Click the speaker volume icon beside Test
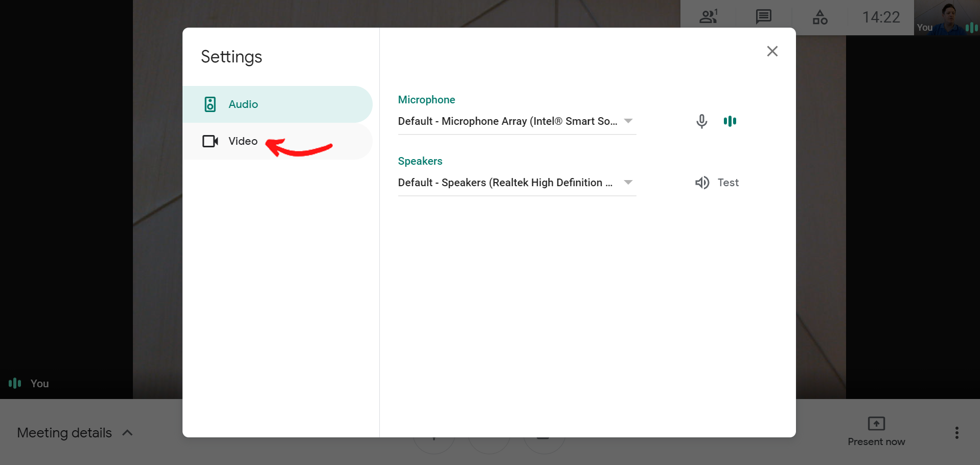 (x=702, y=183)
